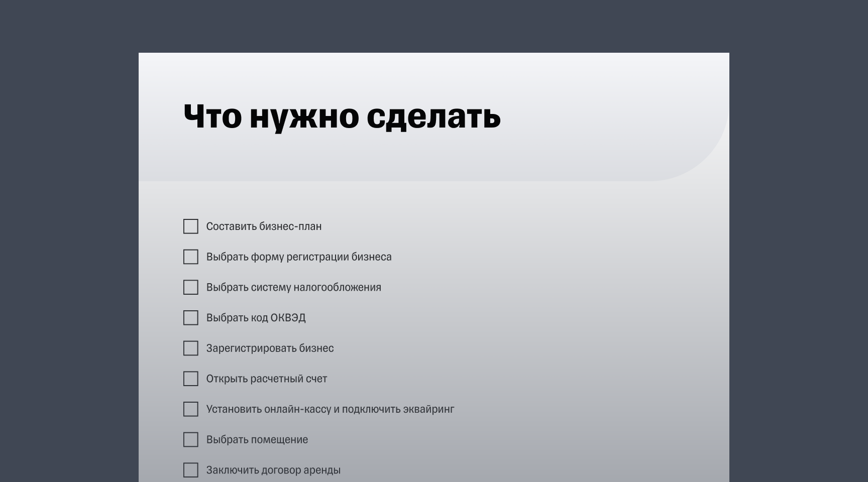The height and width of the screenshot is (482, 868).
Task: Toggle the 'Выбрать код ОКВЭД' checkbox
Action: coord(191,318)
